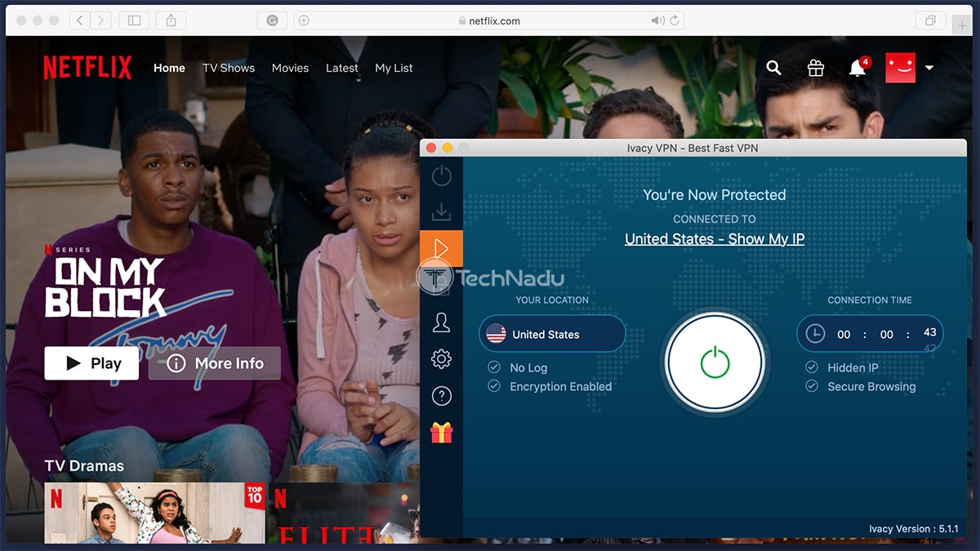The width and height of the screenshot is (980, 551).
Task: Click the Ivacy Version : 5.1.1 text
Action: click(914, 529)
